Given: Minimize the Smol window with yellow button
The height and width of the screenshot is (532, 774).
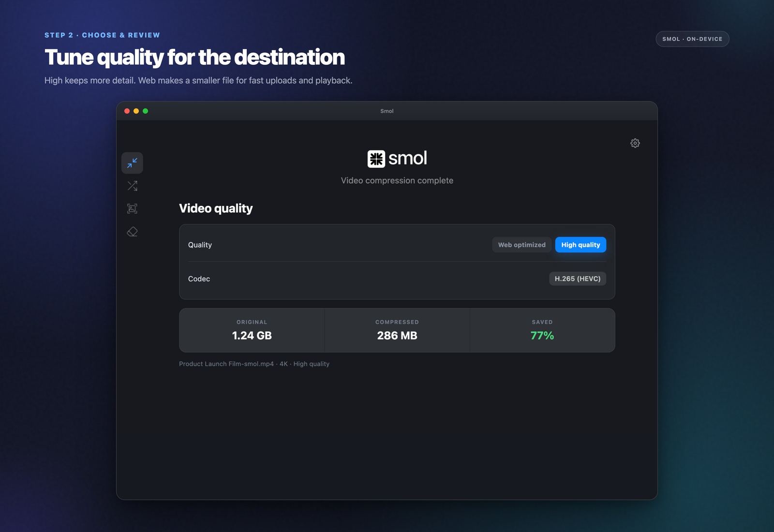Looking at the screenshot, I should pyautogui.click(x=136, y=111).
